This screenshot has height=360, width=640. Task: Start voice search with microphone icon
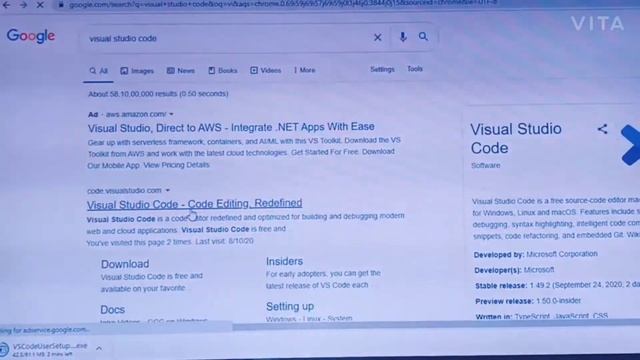point(402,37)
